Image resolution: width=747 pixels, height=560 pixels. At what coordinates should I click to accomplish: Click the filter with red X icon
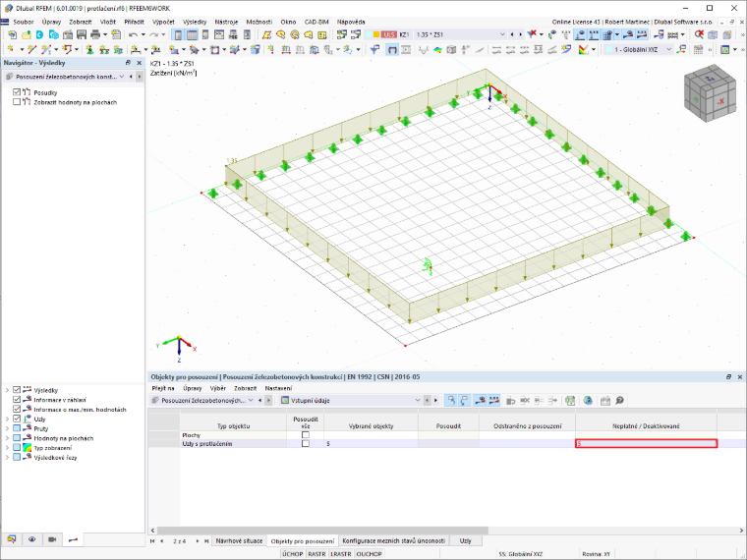click(x=532, y=34)
